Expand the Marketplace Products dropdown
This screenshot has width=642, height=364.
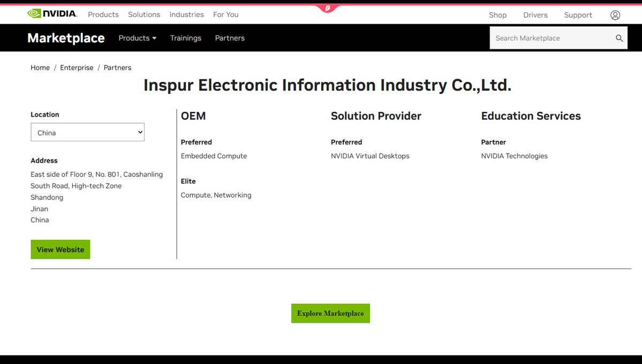point(138,38)
